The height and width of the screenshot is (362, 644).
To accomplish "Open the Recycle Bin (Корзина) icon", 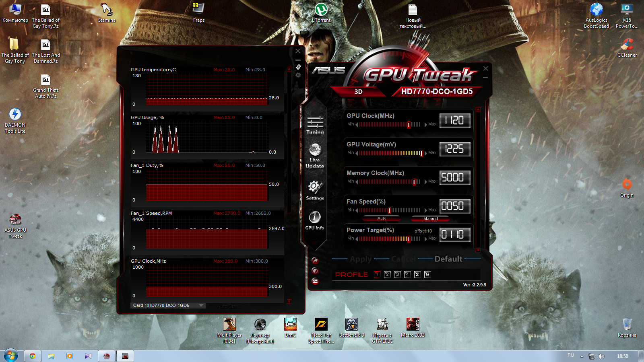I will point(627,328).
